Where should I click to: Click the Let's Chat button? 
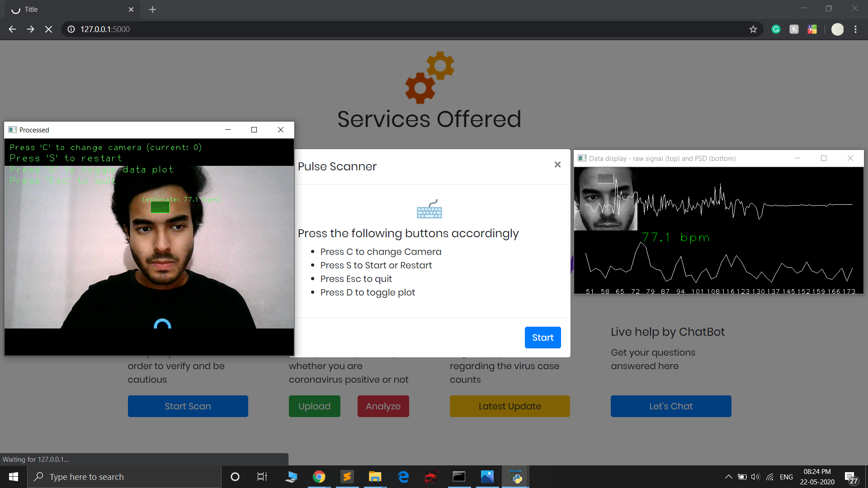(x=670, y=406)
